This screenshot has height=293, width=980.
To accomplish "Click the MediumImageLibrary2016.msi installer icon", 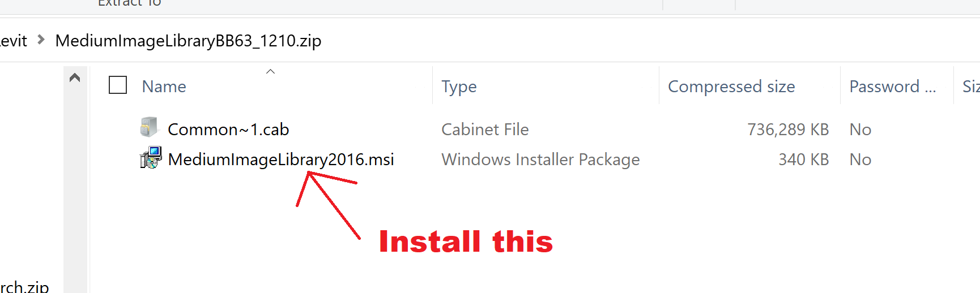I will tap(151, 158).
